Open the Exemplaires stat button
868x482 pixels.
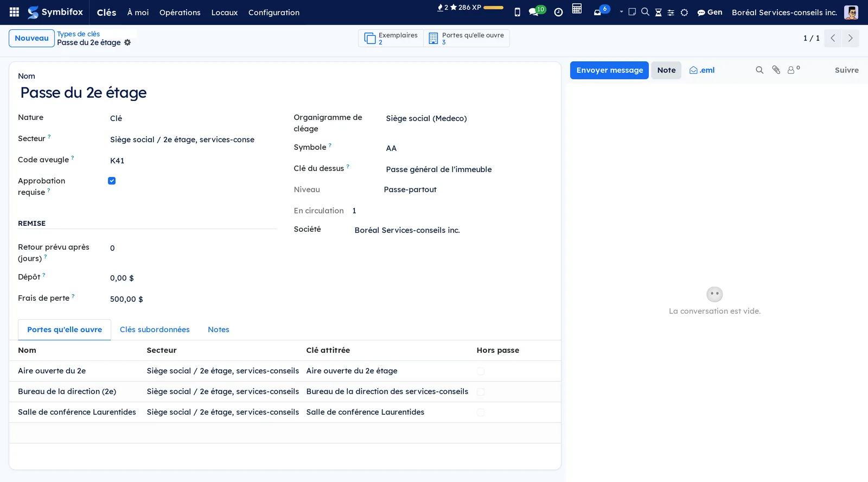391,38
